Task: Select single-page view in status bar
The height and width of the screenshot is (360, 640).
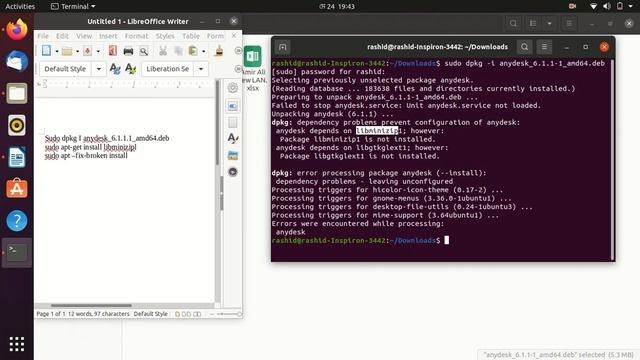Action: point(178,314)
